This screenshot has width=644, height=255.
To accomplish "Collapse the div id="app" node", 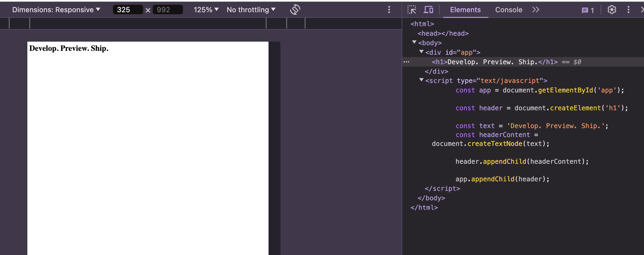I will click(x=421, y=52).
